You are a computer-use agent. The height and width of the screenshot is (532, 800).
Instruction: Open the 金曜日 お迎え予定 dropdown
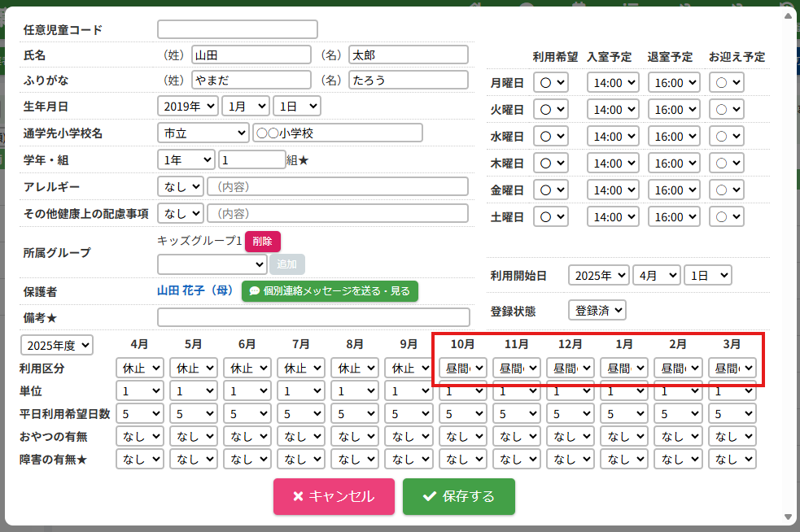click(x=727, y=190)
